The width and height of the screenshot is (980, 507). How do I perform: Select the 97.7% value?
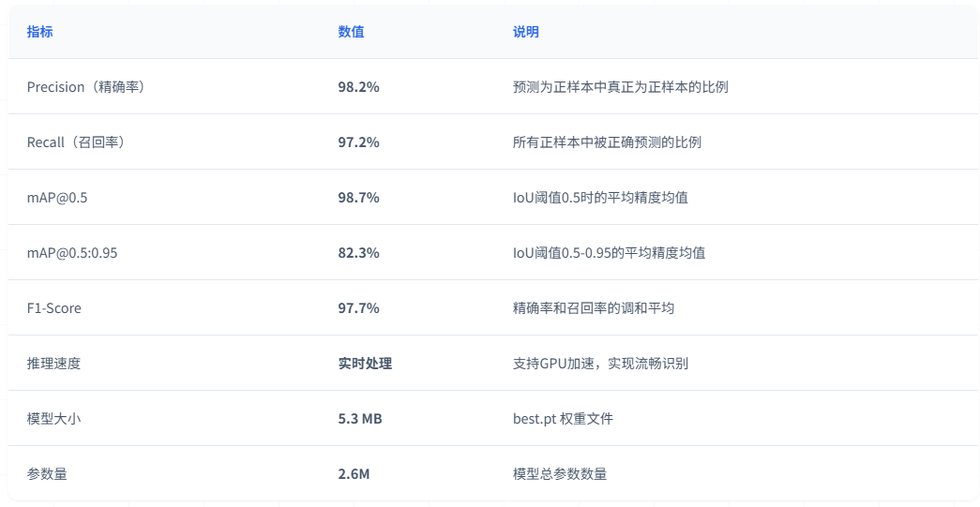click(x=359, y=308)
